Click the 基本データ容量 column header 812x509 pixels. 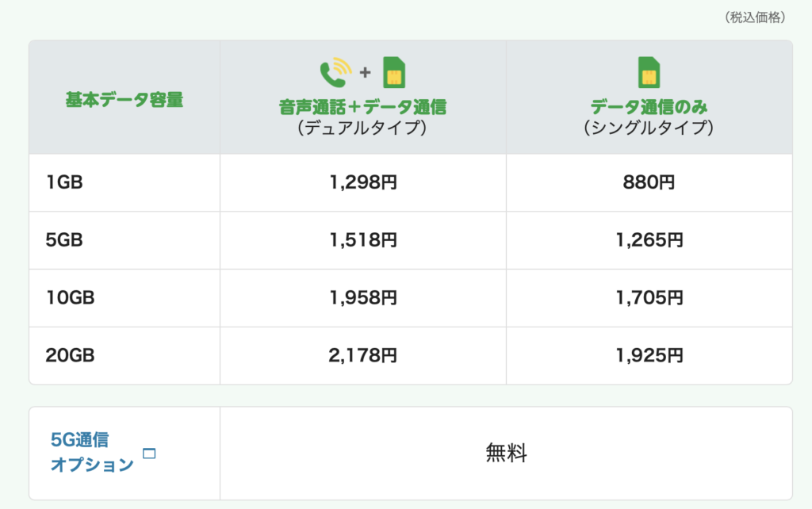click(x=124, y=100)
